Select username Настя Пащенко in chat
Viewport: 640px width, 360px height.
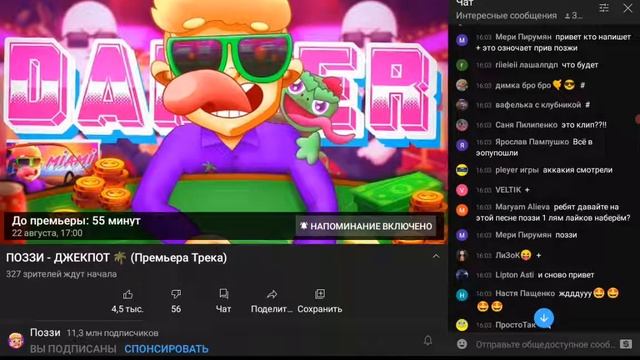tap(525, 293)
